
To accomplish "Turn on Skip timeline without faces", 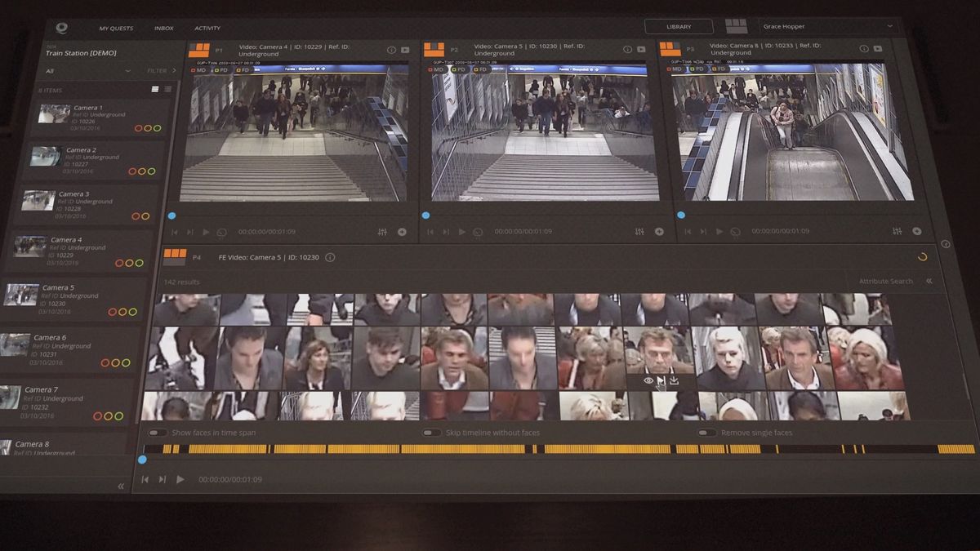I will click(431, 433).
